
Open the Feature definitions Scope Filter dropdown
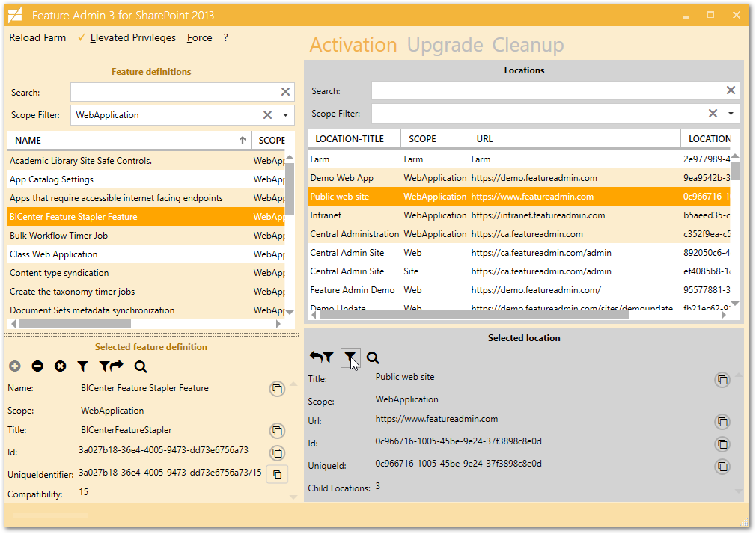[285, 115]
